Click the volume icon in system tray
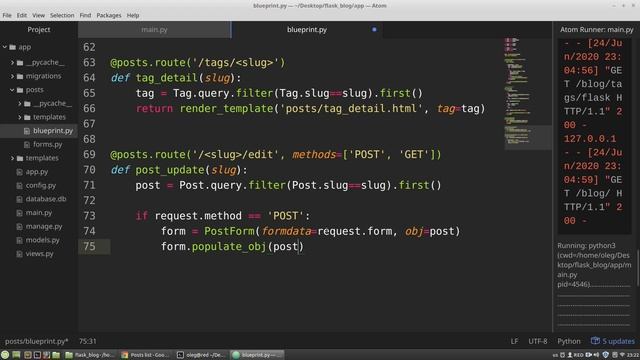The height and width of the screenshot is (360, 640). (x=596, y=355)
